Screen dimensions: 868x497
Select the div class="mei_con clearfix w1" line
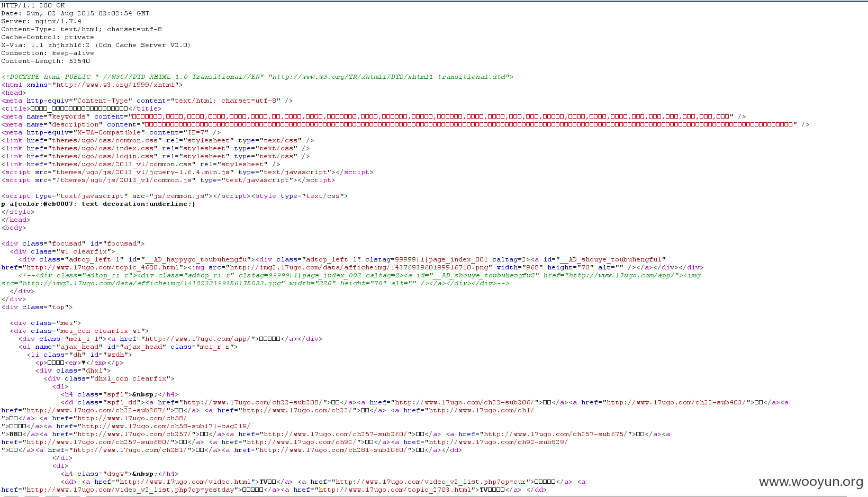pos(79,331)
